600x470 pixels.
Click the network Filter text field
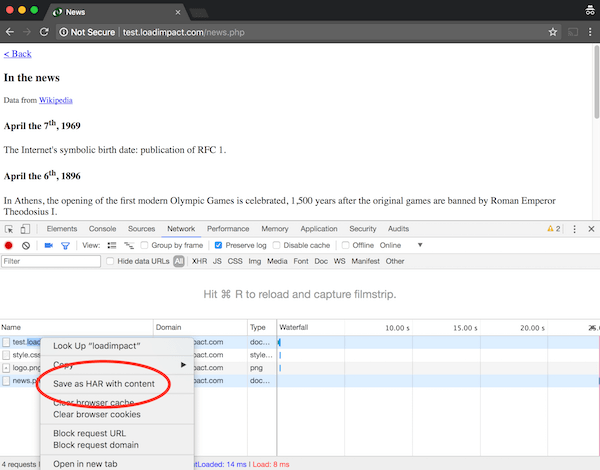coord(50,261)
